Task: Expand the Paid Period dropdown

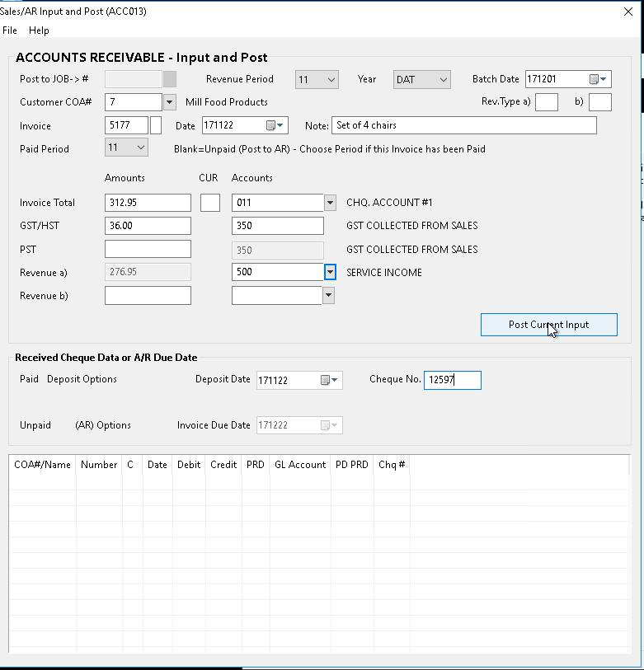Action: [126, 148]
